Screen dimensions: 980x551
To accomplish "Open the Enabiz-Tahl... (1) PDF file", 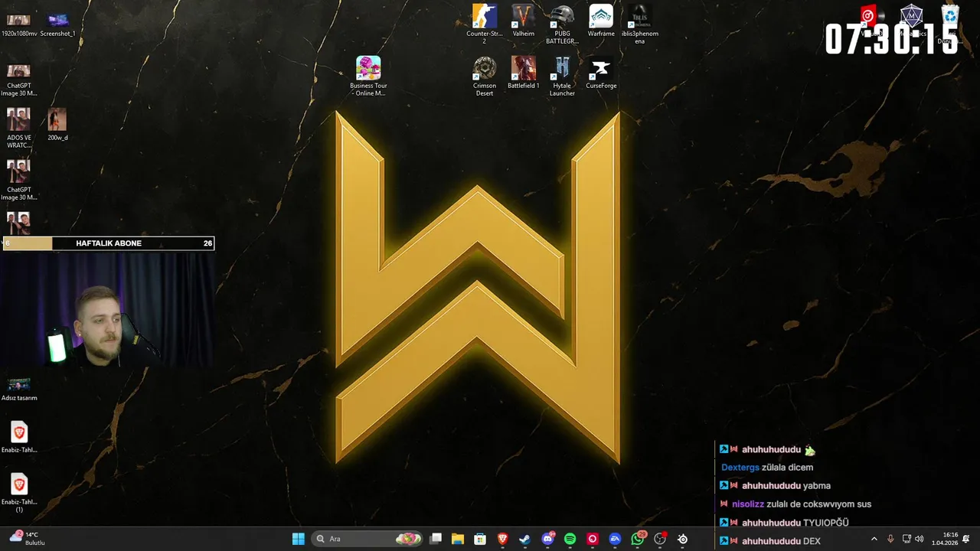I will tap(19, 493).
